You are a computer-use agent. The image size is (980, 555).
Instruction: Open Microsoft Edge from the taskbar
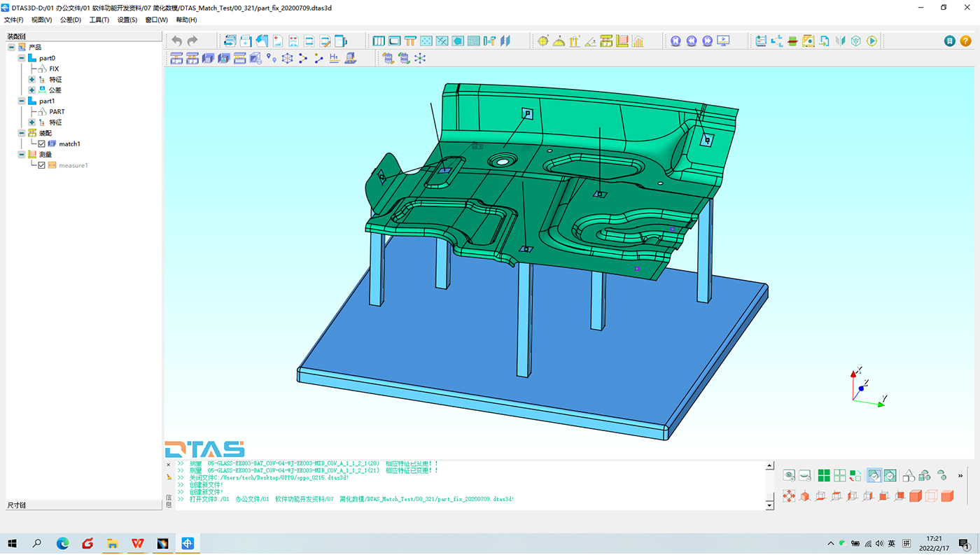tap(62, 543)
